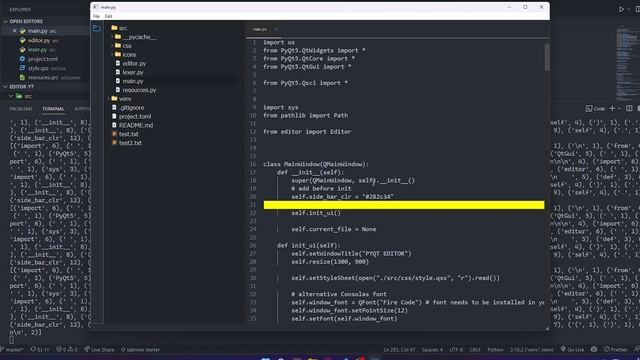Switch to PROBLEMS tab in VS Code panel
This screenshot has height=360, width=640.
click(x=21, y=109)
